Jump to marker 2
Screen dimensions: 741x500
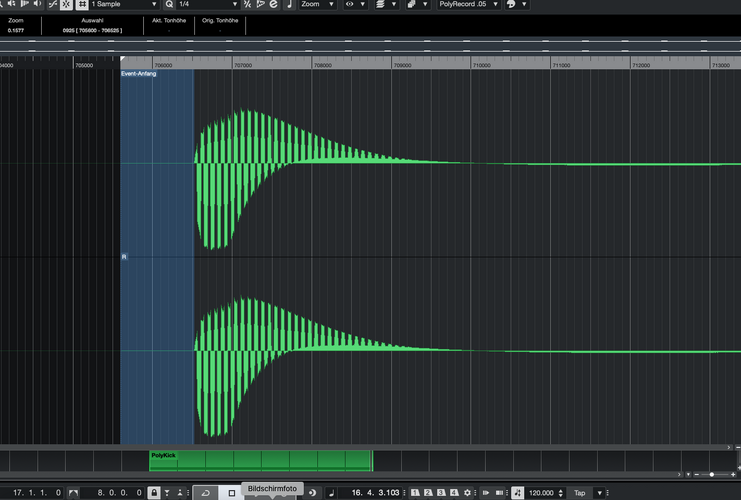[428, 493]
